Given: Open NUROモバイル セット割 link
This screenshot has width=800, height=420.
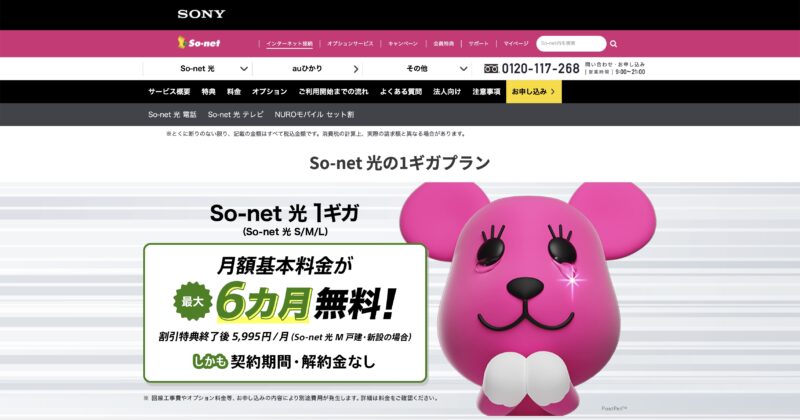Looking at the screenshot, I should tap(314, 115).
